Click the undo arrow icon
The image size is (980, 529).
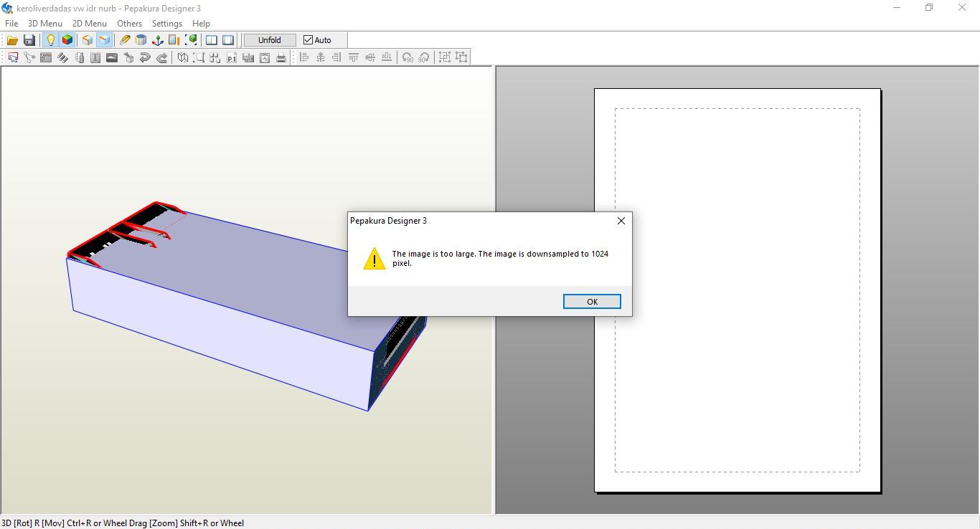145,57
